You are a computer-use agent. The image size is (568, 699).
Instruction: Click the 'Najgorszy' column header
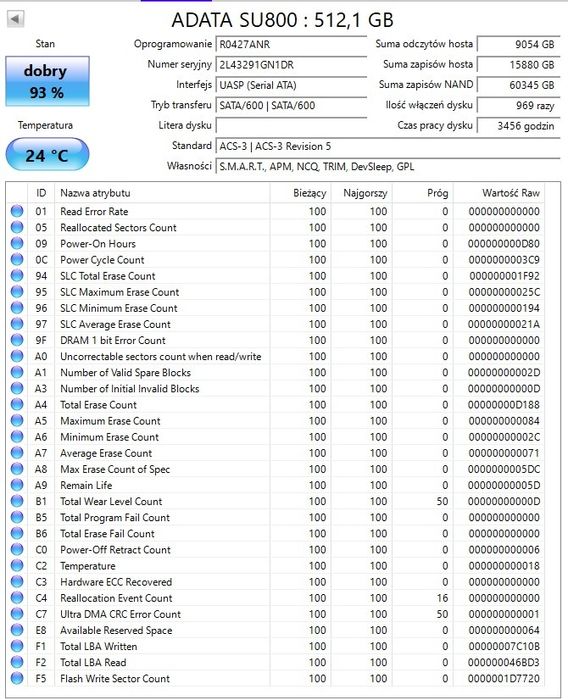pos(362,193)
